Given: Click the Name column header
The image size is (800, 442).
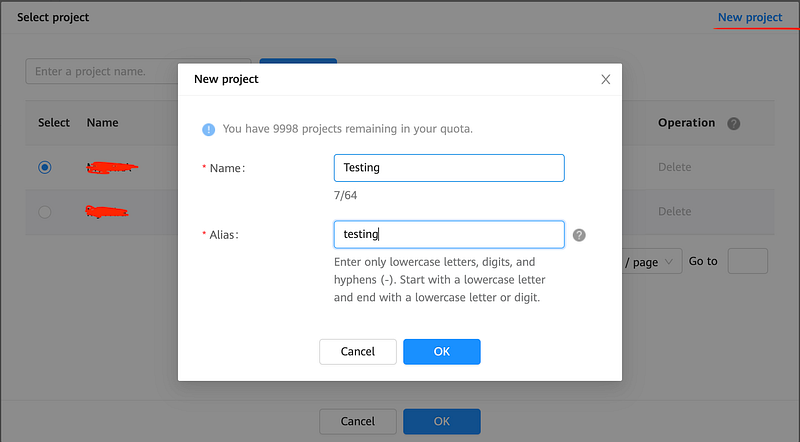Looking at the screenshot, I should pos(103,122).
